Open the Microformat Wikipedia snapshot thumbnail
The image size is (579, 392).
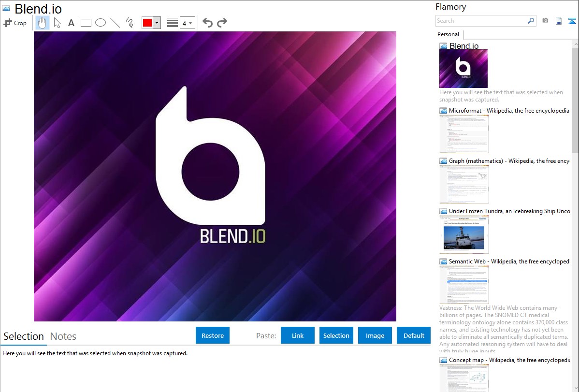point(464,134)
